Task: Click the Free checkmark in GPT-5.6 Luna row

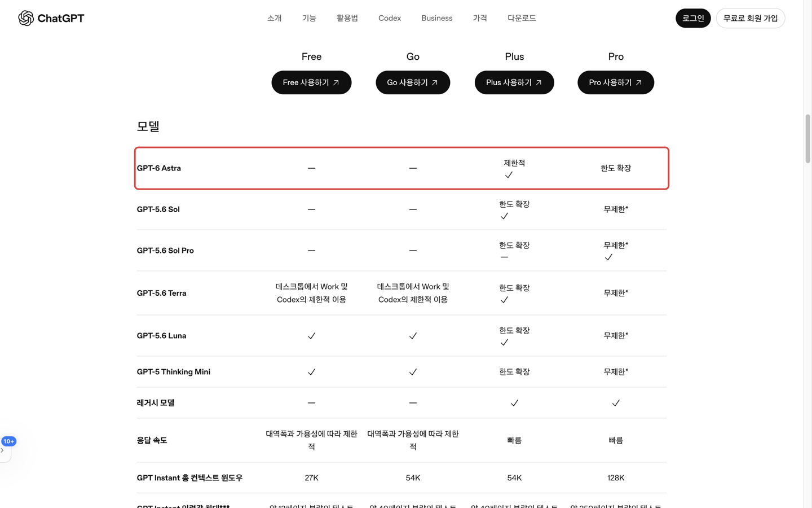Action: (311, 336)
